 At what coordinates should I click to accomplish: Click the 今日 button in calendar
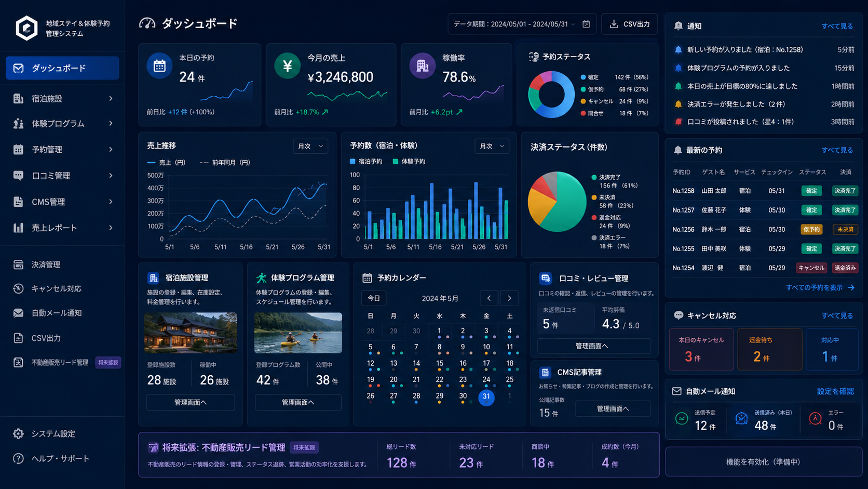pyautogui.click(x=374, y=298)
